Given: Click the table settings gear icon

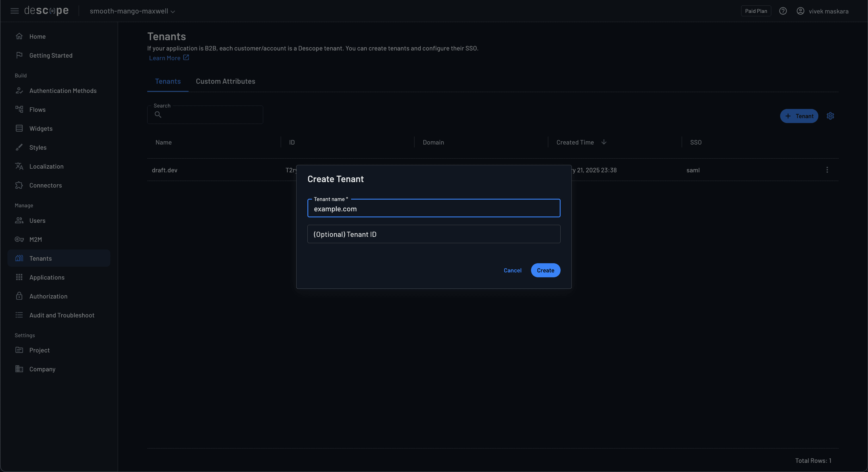Looking at the screenshot, I should point(830,116).
